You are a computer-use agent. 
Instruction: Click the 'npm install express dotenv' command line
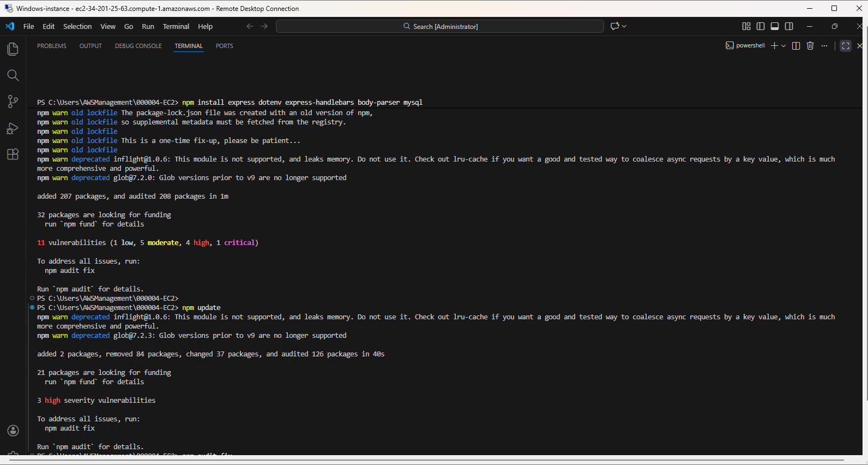point(230,102)
